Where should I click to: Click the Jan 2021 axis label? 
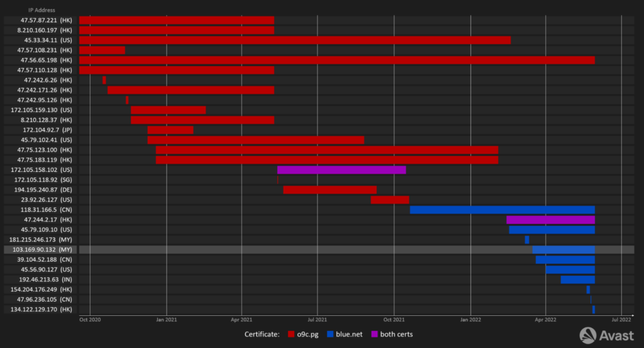coord(167,320)
